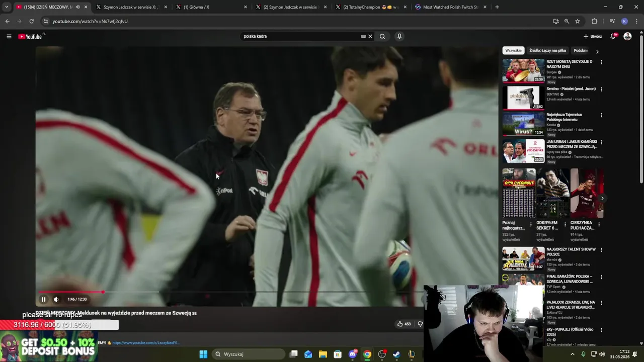Open the YouTube guide hamburger menu

point(9,36)
